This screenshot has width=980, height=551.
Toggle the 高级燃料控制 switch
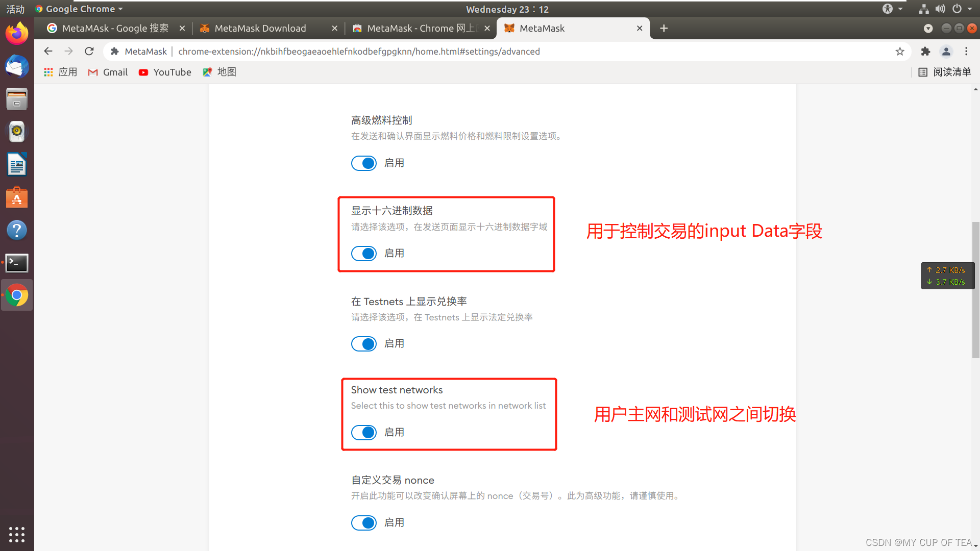[x=364, y=163]
